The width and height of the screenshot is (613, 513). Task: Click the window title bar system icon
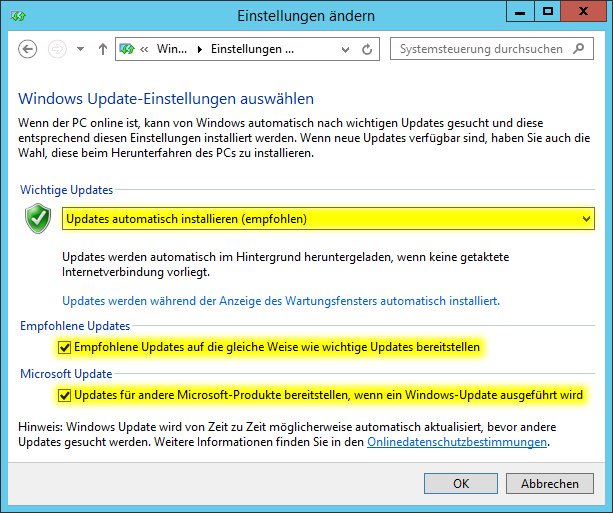click(x=18, y=16)
